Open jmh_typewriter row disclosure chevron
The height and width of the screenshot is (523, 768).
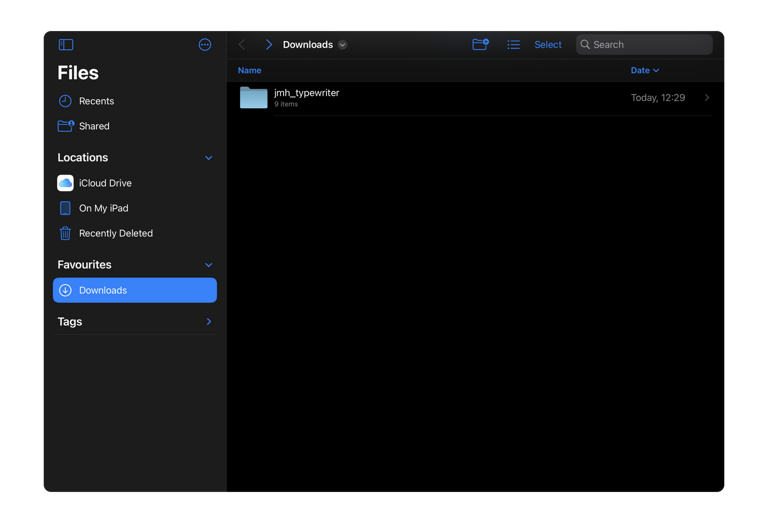click(707, 97)
